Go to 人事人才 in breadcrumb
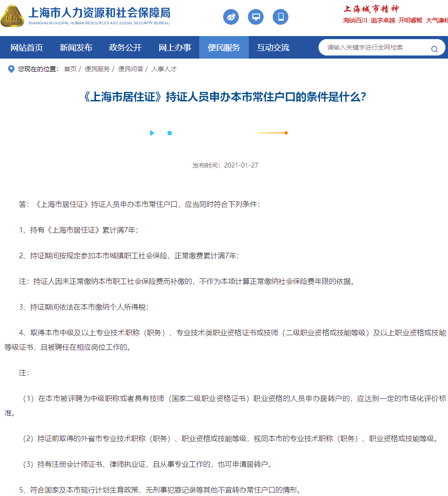 (x=164, y=69)
